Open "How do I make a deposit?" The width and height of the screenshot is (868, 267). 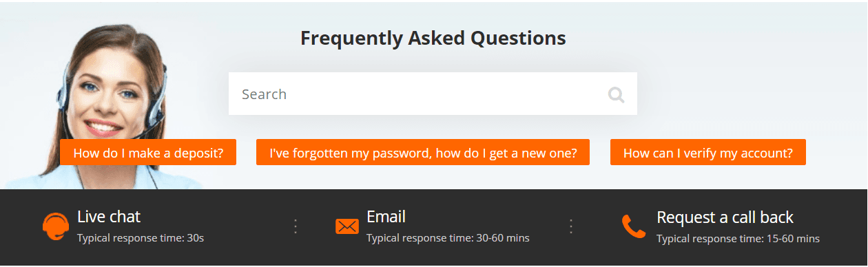tap(148, 153)
